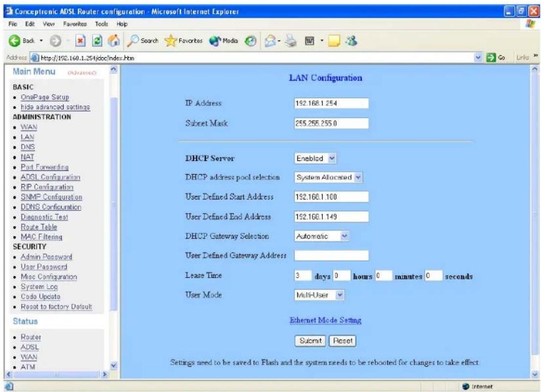Open the System Log link
Viewport: 541px width, 392px height.
point(39,287)
